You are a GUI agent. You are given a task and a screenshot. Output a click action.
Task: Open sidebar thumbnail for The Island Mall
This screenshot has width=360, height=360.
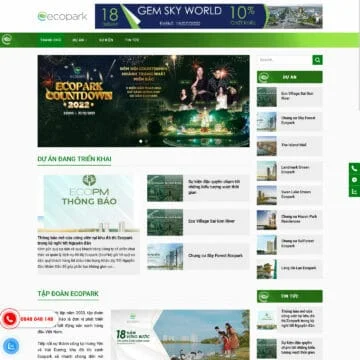click(267, 146)
